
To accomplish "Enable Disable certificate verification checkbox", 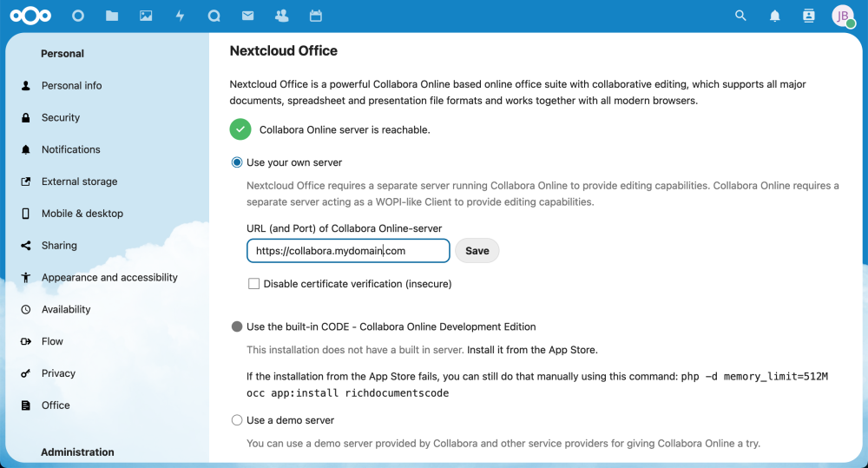I will coord(253,284).
